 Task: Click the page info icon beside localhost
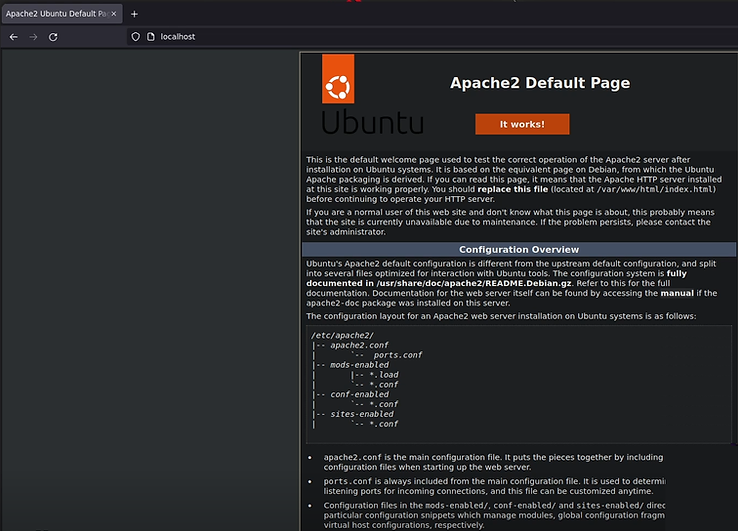click(x=151, y=37)
